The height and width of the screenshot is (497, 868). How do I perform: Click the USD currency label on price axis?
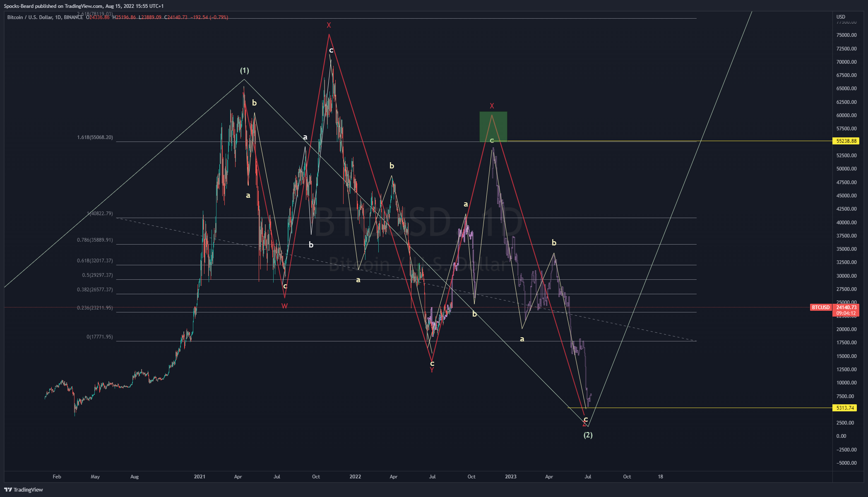pos(841,17)
